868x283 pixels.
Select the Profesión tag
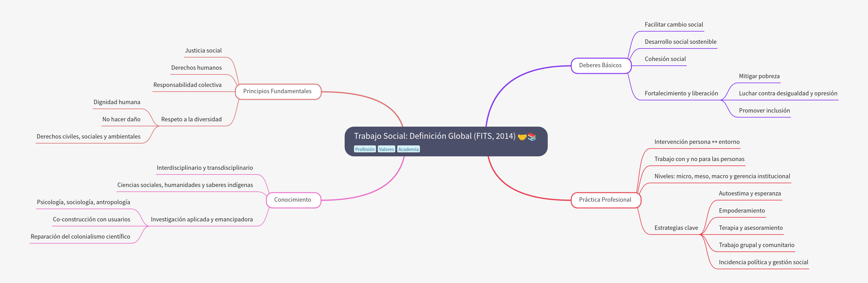click(x=365, y=149)
